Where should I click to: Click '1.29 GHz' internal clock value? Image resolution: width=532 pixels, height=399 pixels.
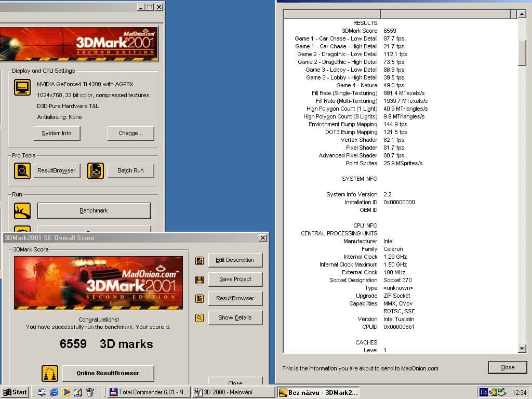395,257
